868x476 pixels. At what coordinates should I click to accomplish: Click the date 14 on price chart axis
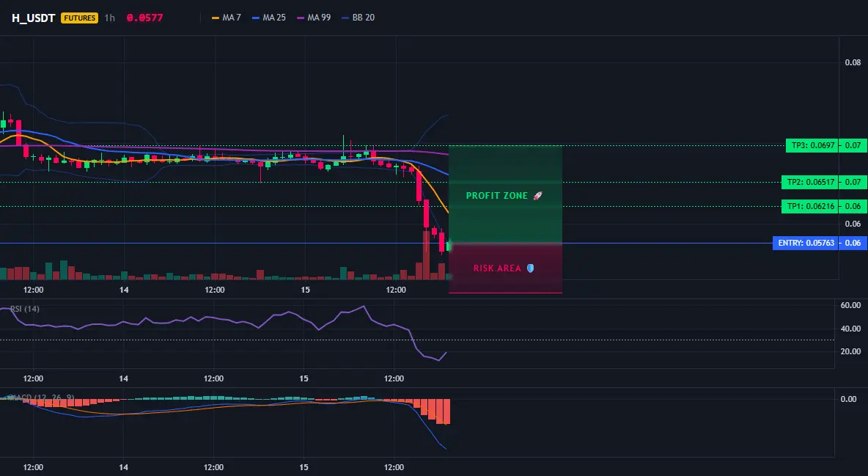(123, 290)
